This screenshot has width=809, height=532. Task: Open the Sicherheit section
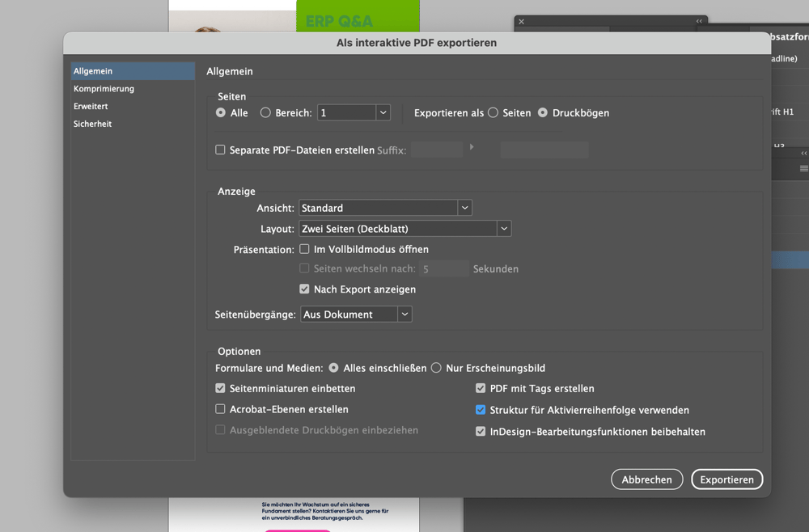pyautogui.click(x=133, y=124)
